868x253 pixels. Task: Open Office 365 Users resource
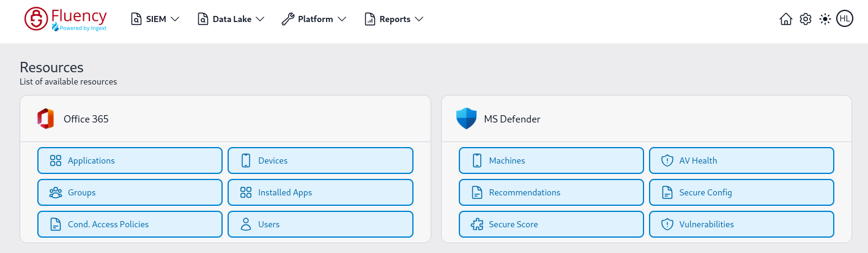[x=321, y=224]
